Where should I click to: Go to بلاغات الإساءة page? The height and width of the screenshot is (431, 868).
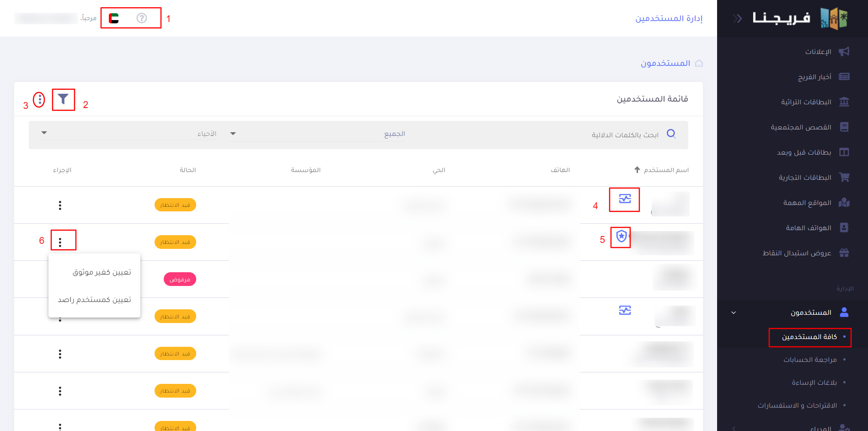pyautogui.click(x=814, y=383)
